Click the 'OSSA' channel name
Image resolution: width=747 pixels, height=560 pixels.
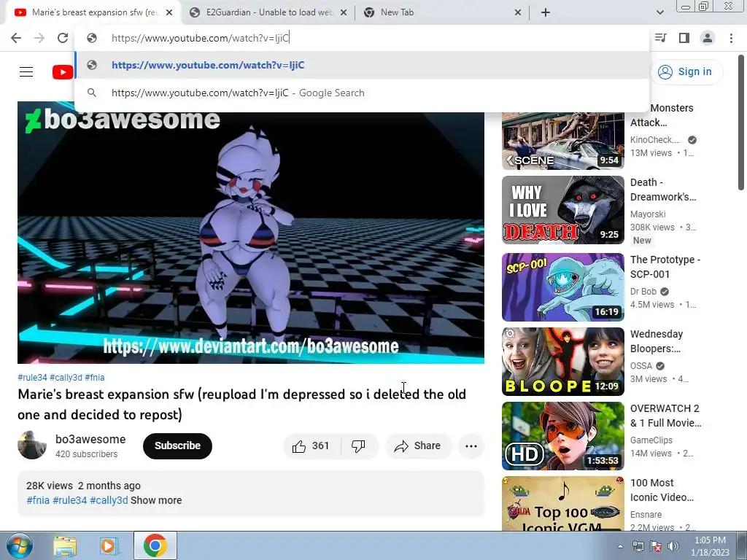(640, 366)
